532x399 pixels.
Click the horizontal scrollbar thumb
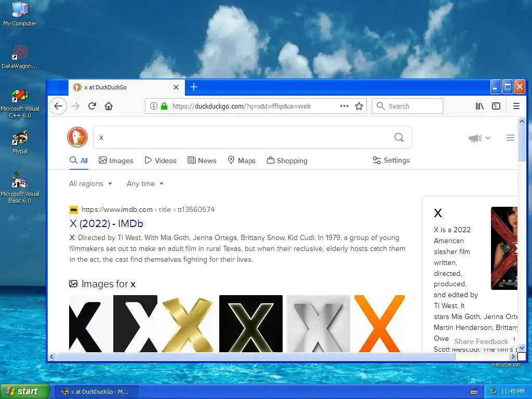(x=256, y=356)
